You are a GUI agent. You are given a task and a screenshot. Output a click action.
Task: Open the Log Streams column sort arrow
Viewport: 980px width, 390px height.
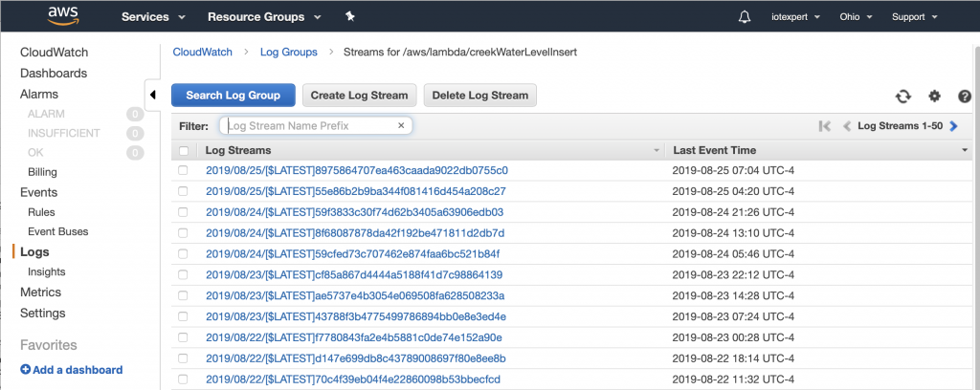[657, 150]
